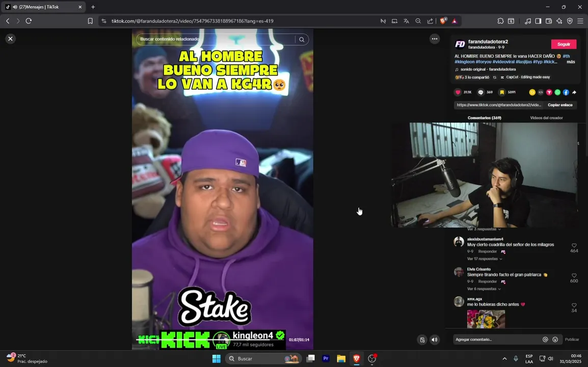
Task: Click the translate page icon in address bar
Action: [406, 21]
